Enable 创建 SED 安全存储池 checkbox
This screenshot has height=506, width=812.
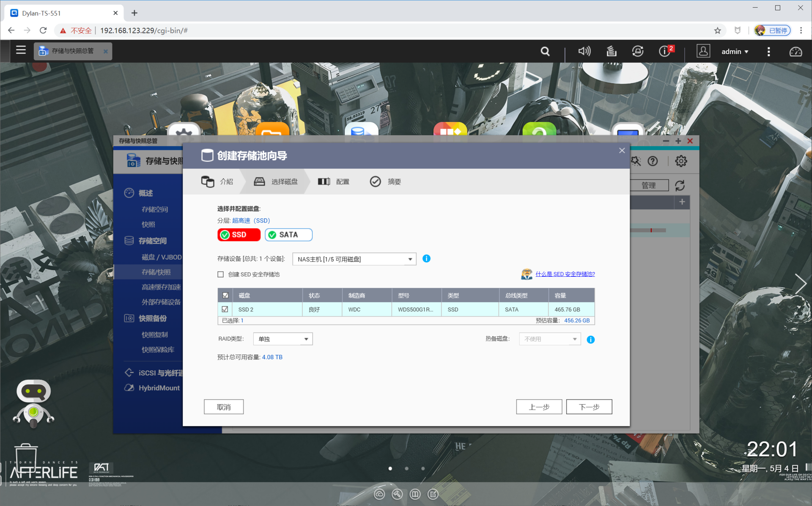pos(221,274)
